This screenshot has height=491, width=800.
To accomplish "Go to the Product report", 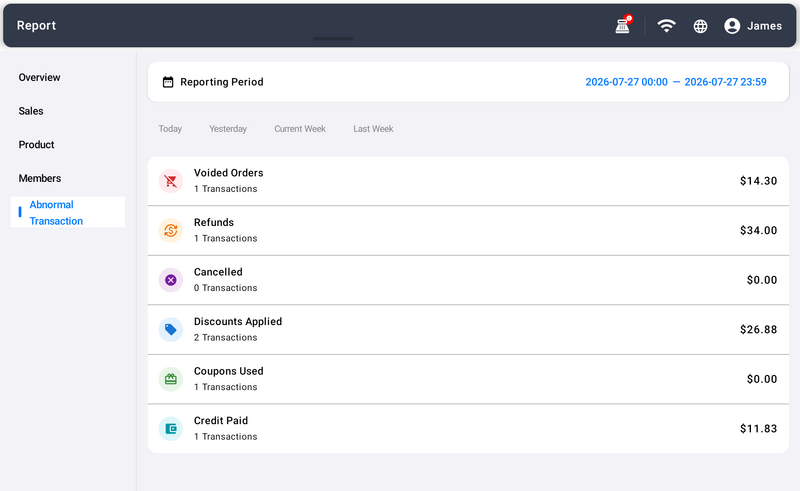I will pyautogui.click(x=36, y=144).
